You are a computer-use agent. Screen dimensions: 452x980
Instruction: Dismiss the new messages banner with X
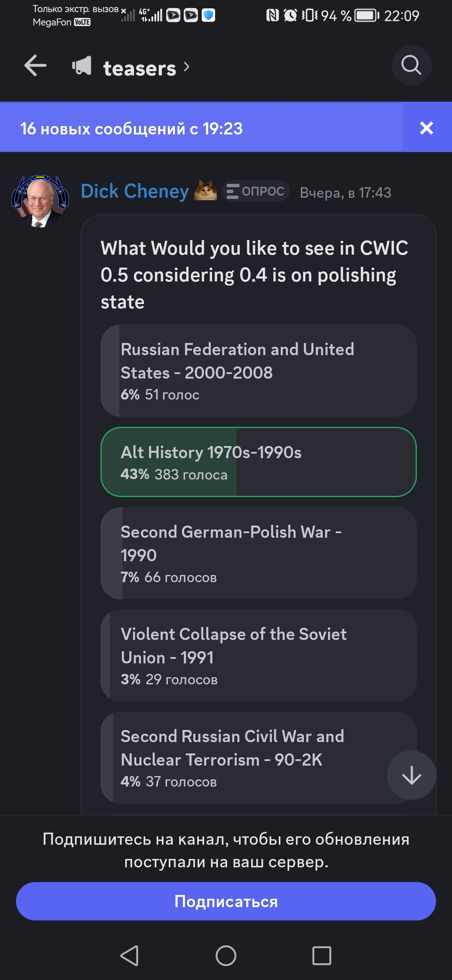[426, 128]
